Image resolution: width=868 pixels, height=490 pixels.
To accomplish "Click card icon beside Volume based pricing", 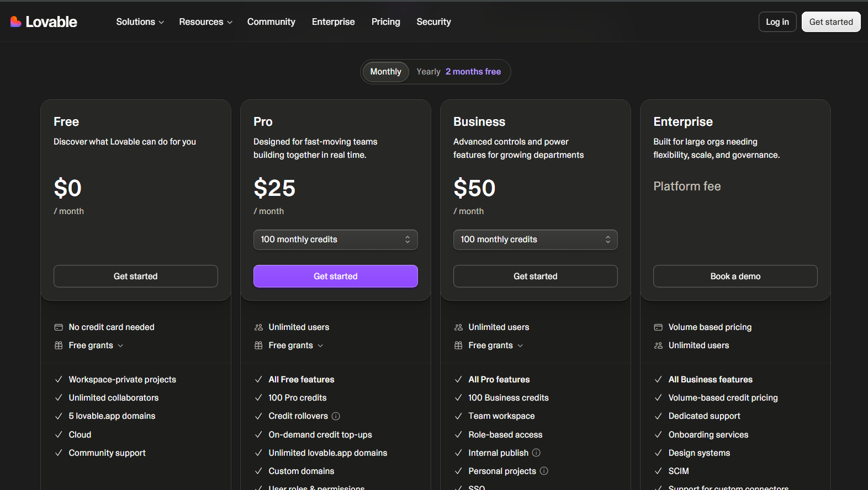I will tap(658, 327).
